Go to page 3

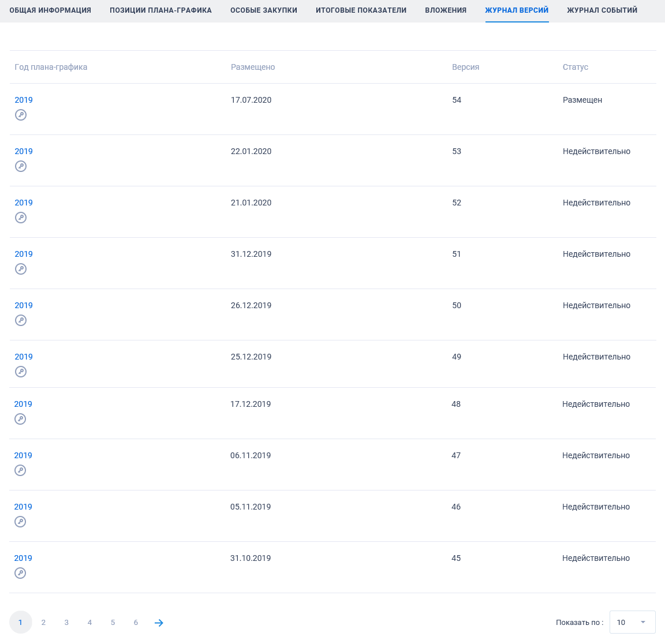point(66,623)
